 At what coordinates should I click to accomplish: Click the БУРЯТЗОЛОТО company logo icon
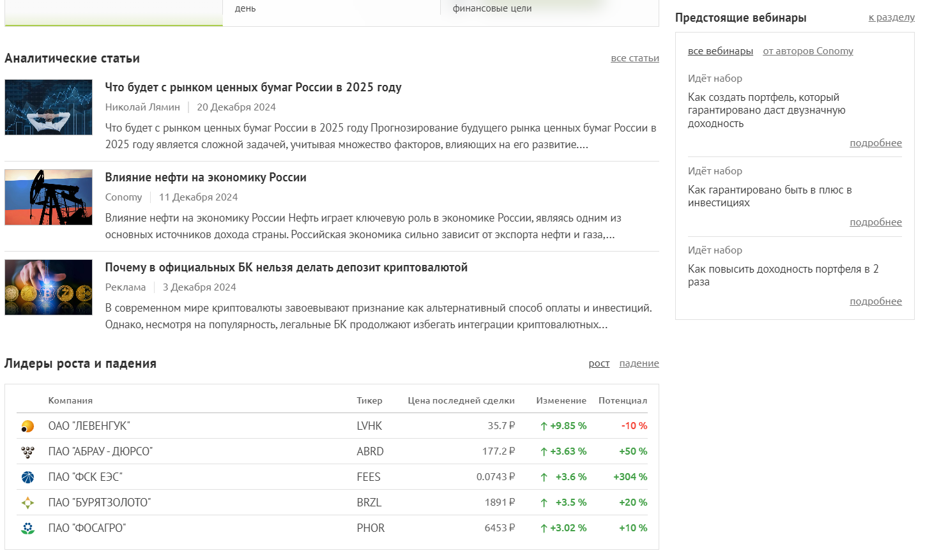pyautogui.click(x=27, y=503)
